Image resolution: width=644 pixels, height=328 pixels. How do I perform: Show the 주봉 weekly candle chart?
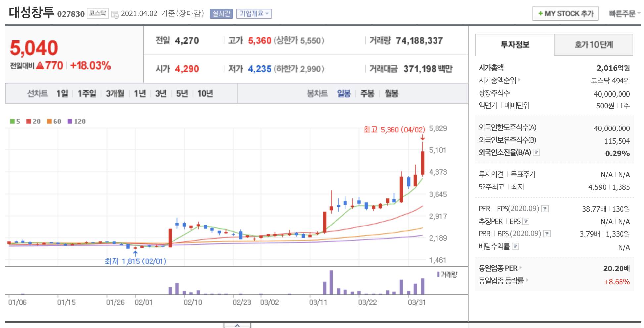coord(367,94)
